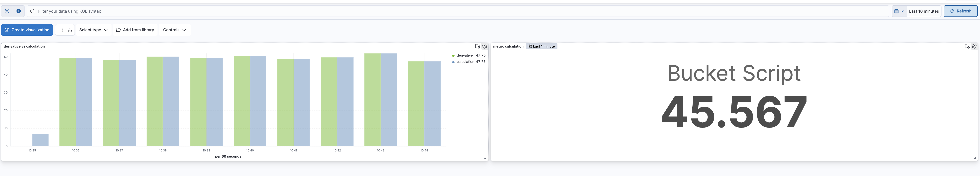Click the green derivative bar at 10:43
This screenshot has width=980, height=176.
click(x=373, y=100)
